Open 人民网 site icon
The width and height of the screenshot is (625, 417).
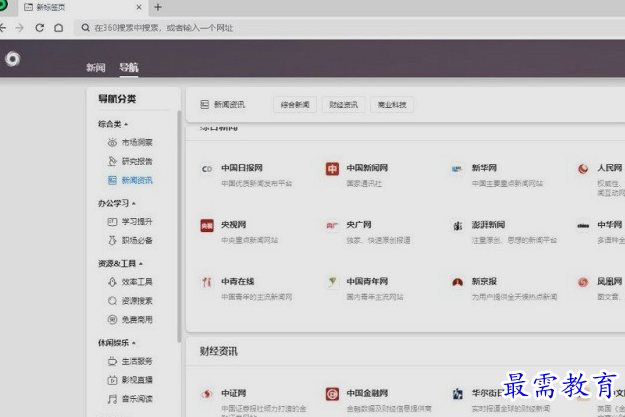coord(583,169)
